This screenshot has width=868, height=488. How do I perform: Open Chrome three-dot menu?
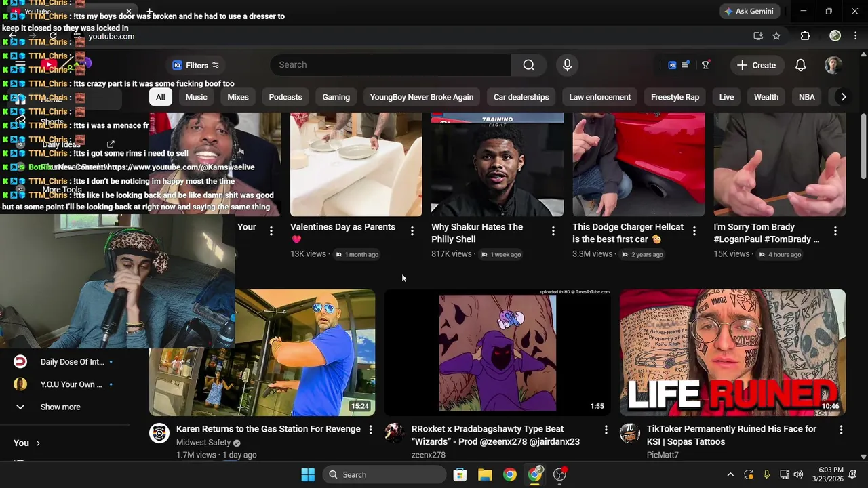(854, 36)
